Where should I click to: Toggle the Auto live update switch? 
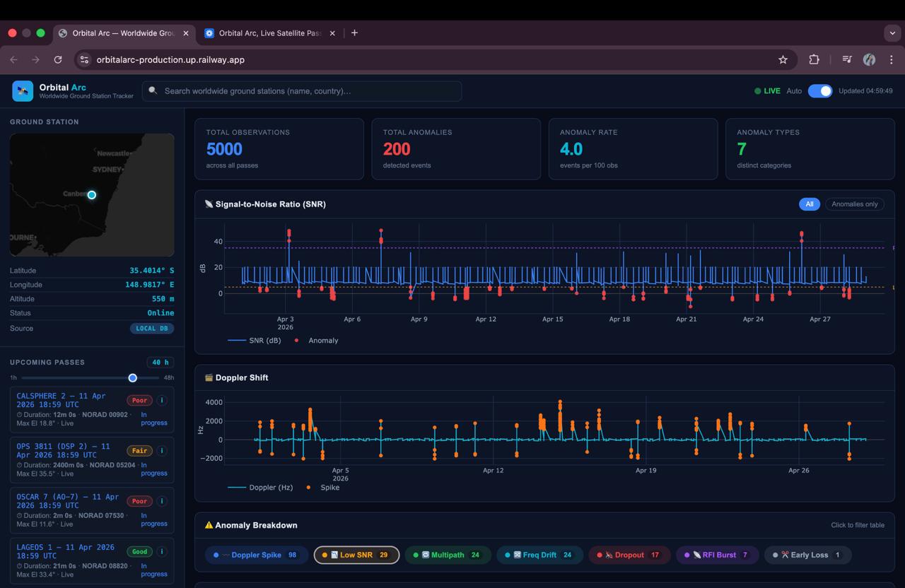[820, 90]
